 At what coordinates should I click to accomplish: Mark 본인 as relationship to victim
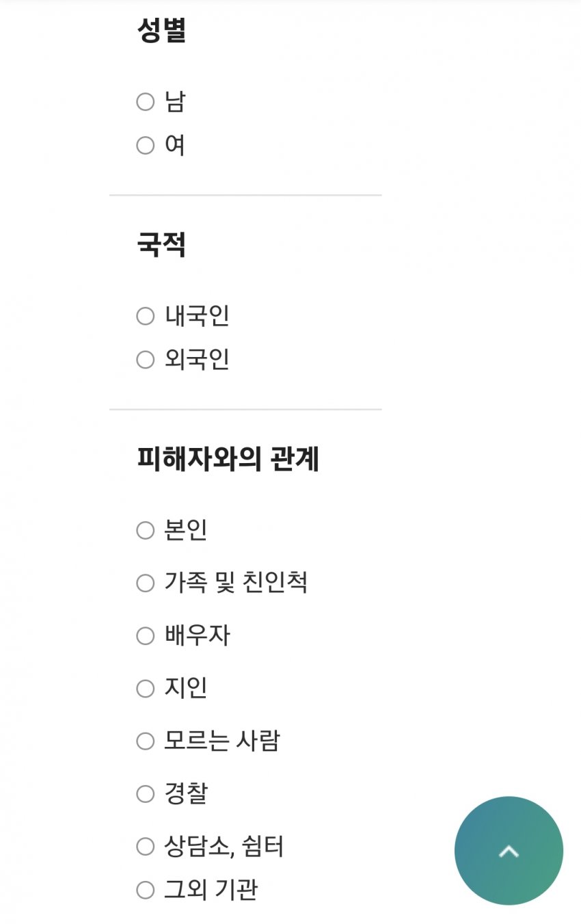146,530
